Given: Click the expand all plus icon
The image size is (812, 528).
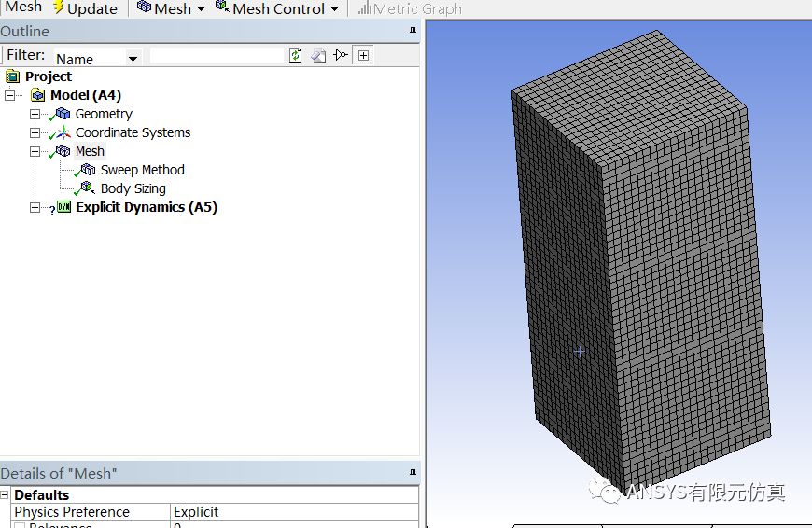Looking at the screenshot, I should [364, 55].
